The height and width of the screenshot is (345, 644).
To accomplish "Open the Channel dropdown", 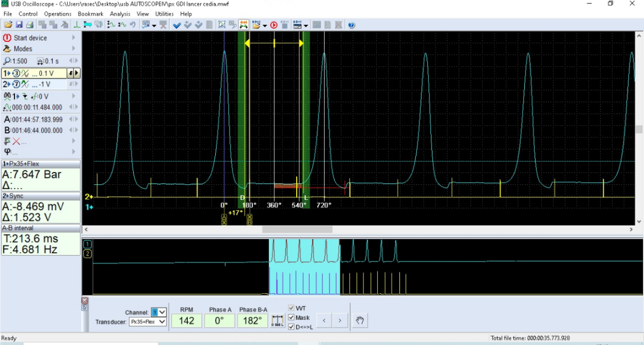I will [x=163, y=312].
